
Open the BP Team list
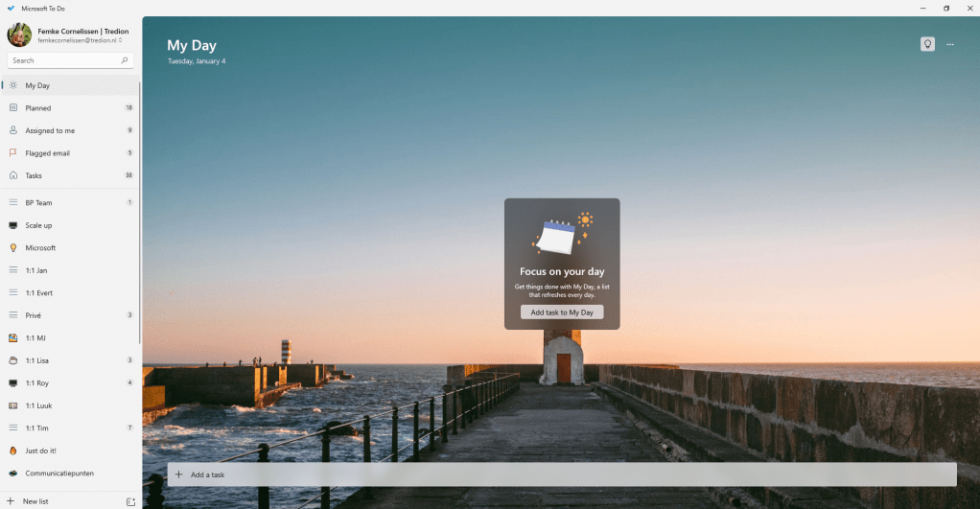point(39,202)
